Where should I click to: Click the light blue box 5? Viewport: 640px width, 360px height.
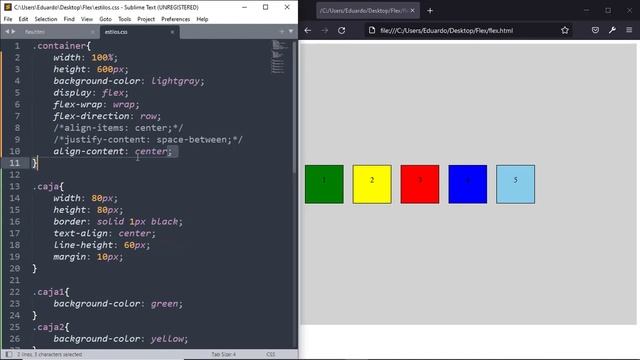point(515,184)
